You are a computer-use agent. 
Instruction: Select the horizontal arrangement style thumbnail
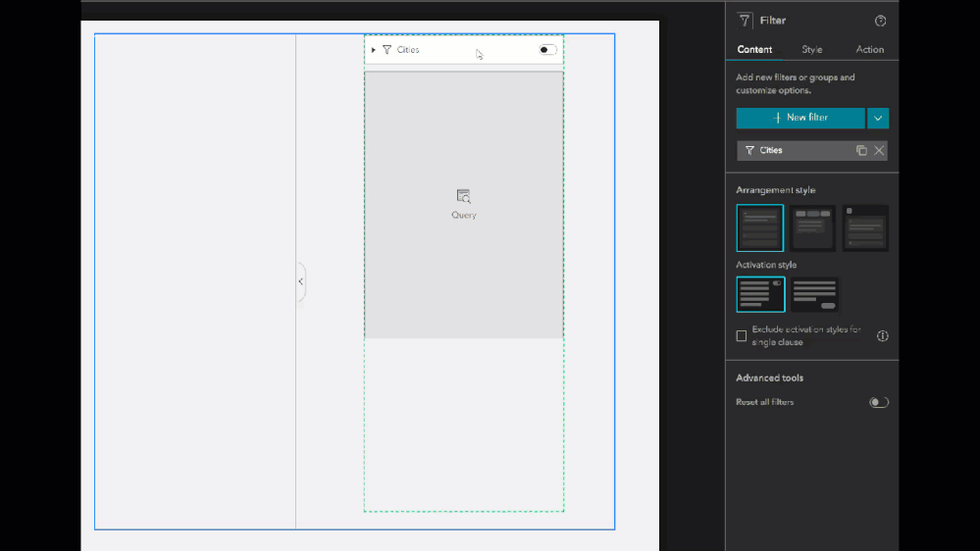(x=812, y=228)
